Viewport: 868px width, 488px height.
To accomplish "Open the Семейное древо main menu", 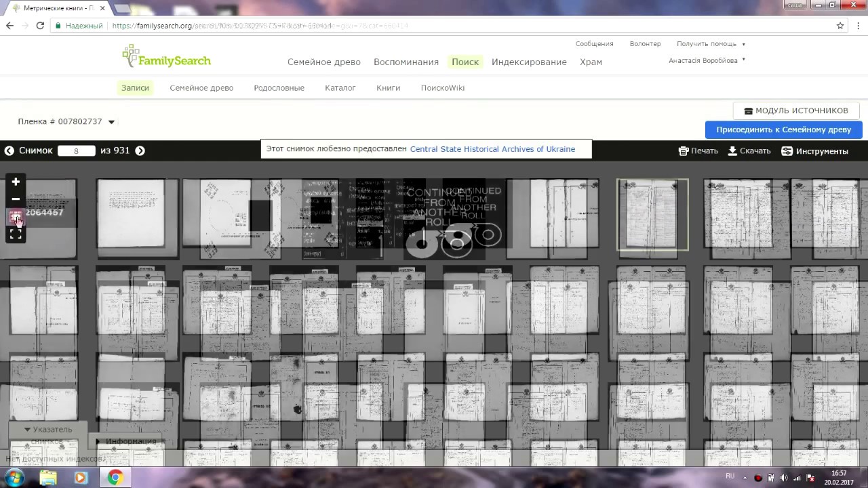I will tap(324, 62).
